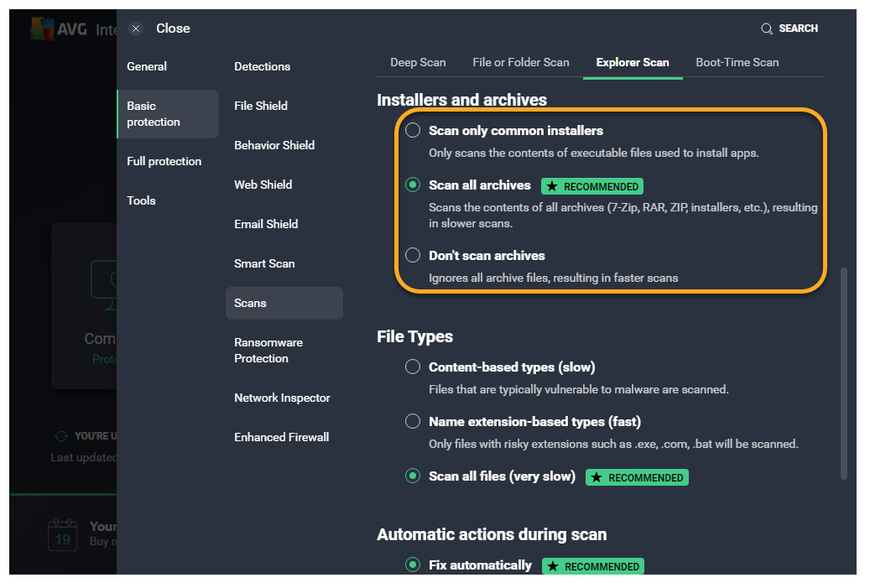The image size is (870, 588).
Task: Click the calendar icon showing 19
Action: (63, 534)
